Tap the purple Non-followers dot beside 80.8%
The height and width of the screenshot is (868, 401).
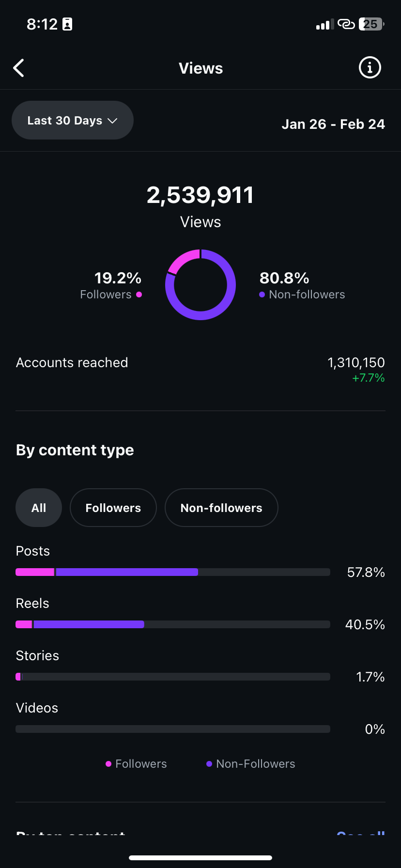tap(262, 294)
